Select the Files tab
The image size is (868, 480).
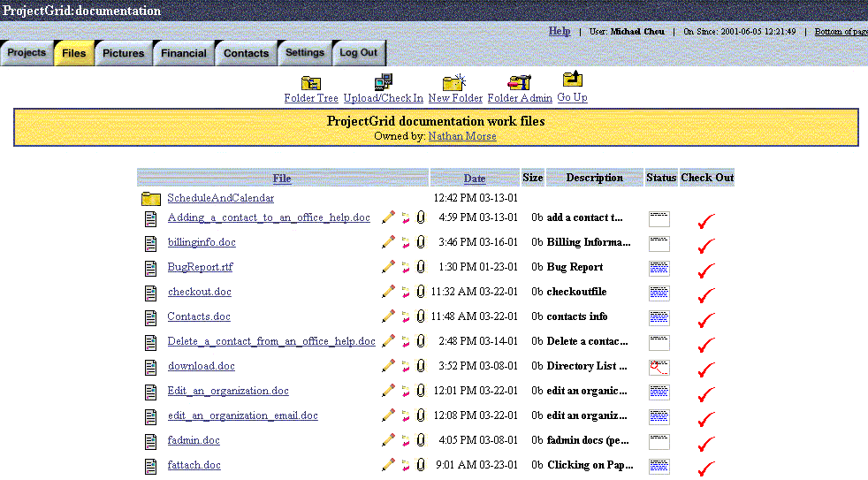click(74, 53)
